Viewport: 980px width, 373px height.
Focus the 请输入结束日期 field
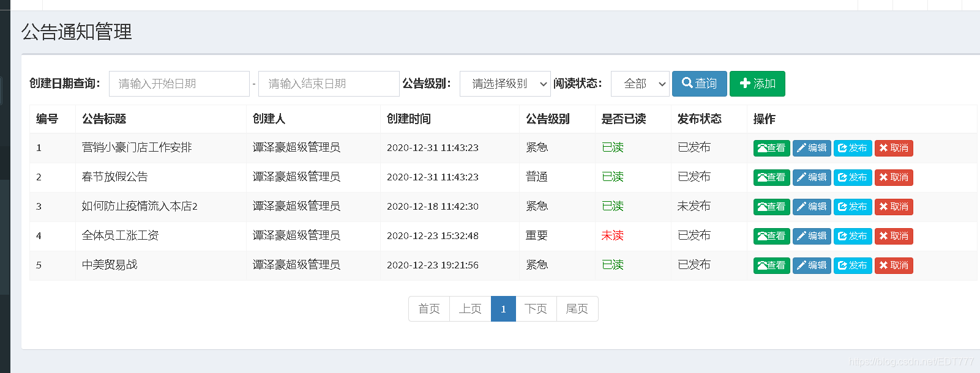[329, 84]
